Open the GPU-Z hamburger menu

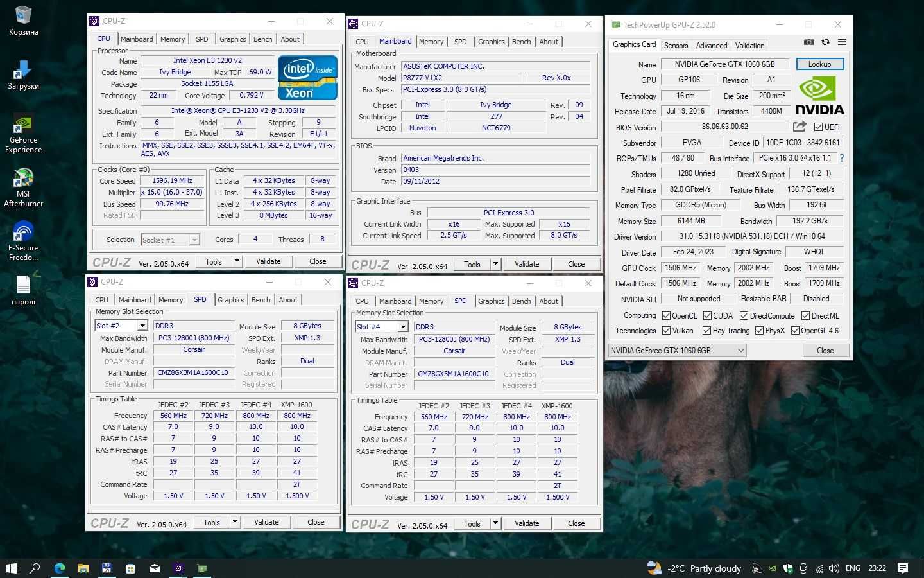point(842,42)
